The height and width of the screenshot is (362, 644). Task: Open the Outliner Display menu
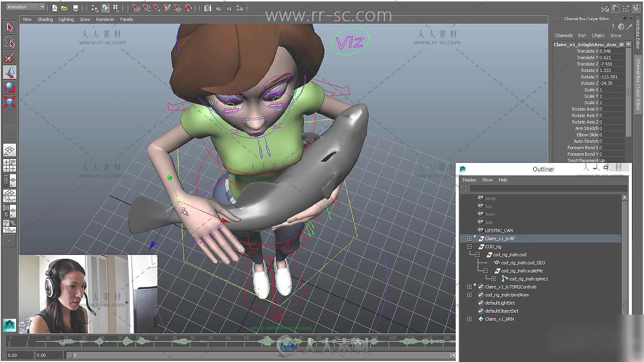click(x=469, y=180)
